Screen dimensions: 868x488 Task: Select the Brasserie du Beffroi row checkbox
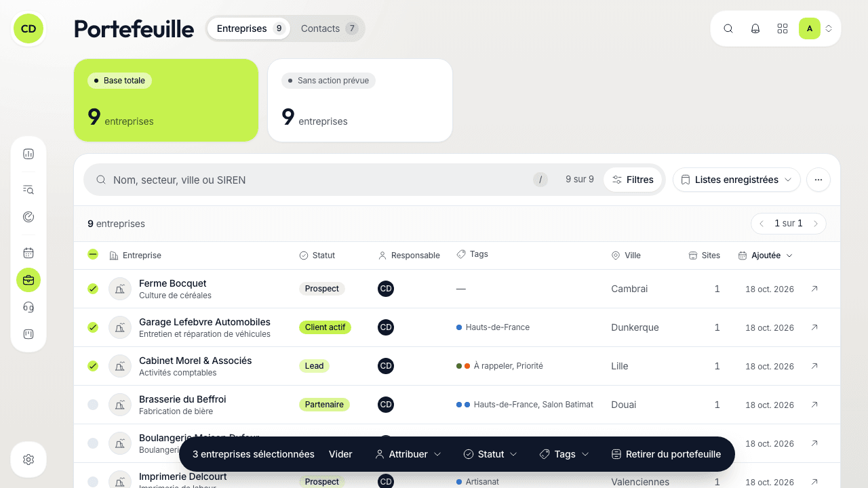pyautogui.click(x=93, y=405)
